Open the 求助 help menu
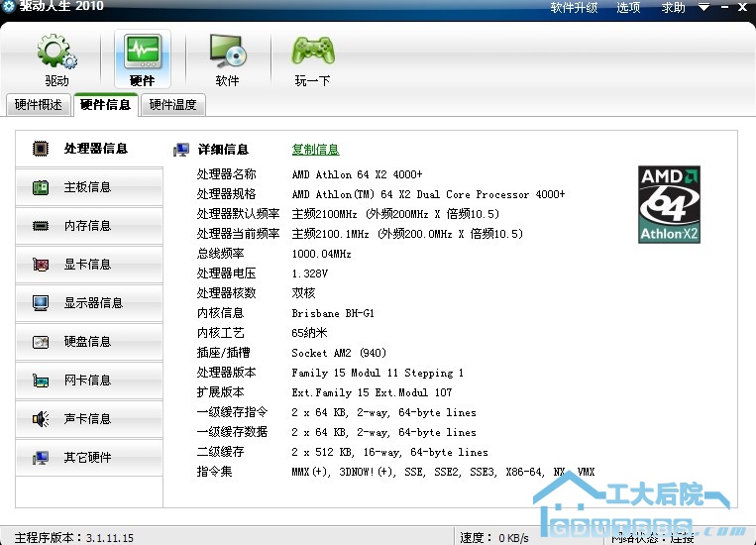This screenshot has height=545, width=756. point(673,8)
